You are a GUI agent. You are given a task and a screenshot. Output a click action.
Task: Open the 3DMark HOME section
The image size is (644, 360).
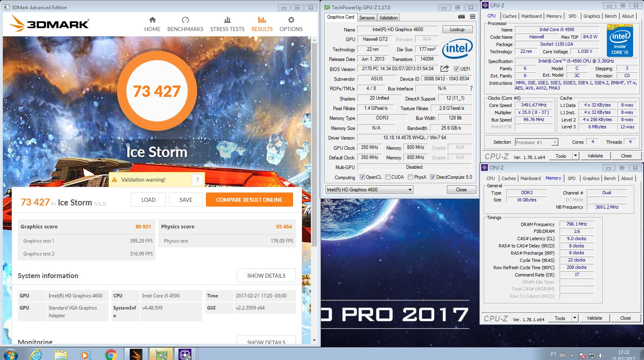[152, 24]
